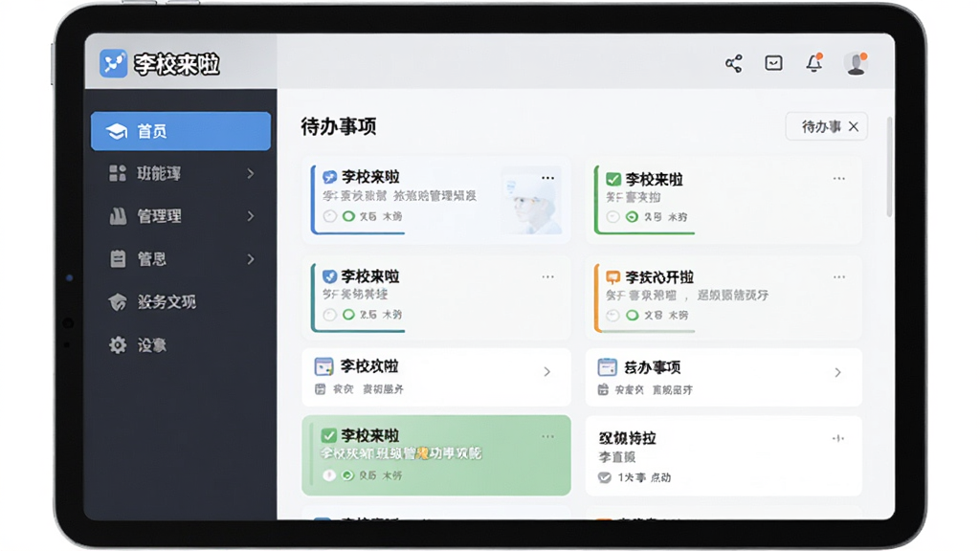Click the 待办事项 heading

[x=338, y=126]
